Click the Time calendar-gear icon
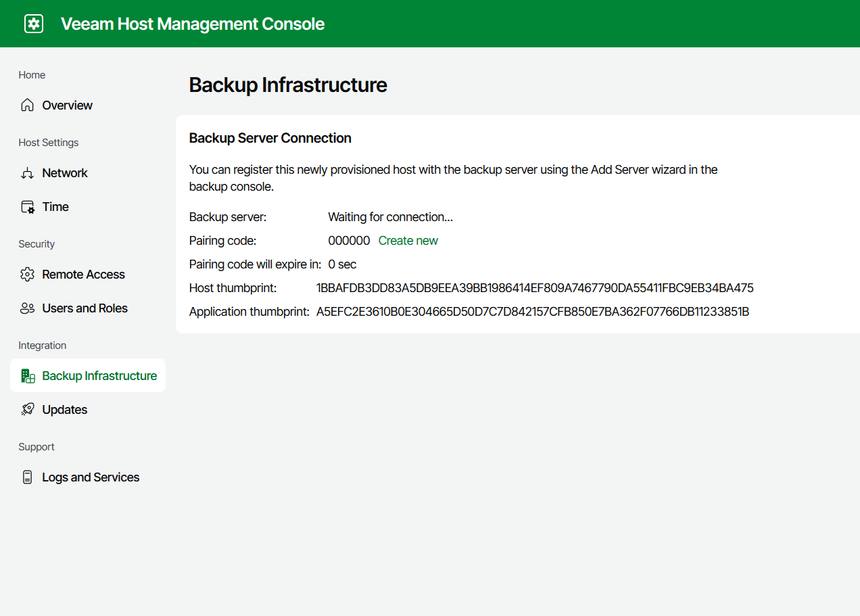 click(x=27, y=207)
